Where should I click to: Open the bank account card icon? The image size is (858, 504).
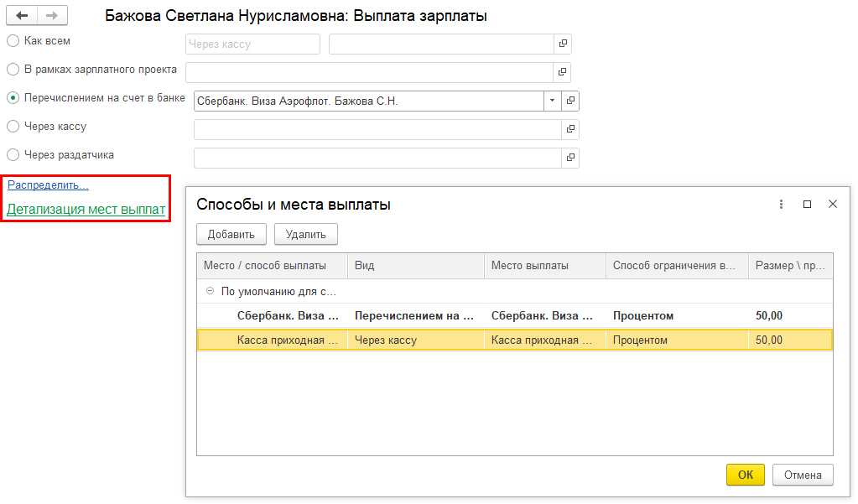pyautogui.click(x=571, y=101)
